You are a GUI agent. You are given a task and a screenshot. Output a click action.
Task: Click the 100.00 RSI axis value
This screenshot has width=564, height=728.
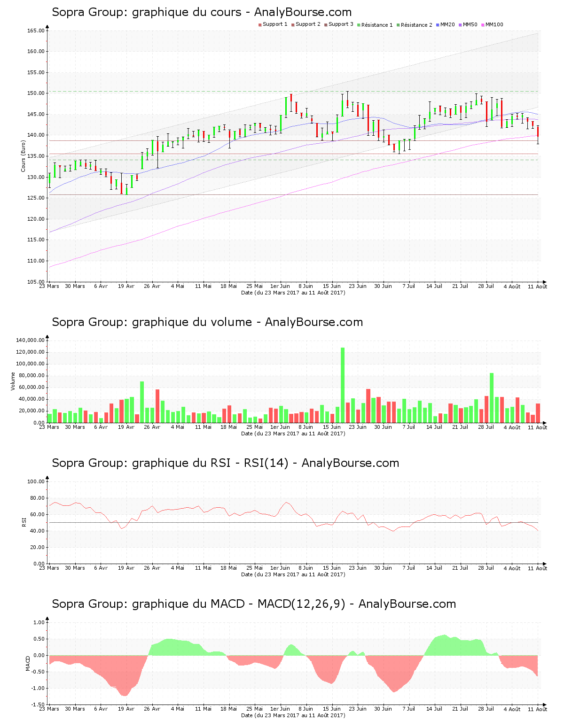tap(36, 482)
